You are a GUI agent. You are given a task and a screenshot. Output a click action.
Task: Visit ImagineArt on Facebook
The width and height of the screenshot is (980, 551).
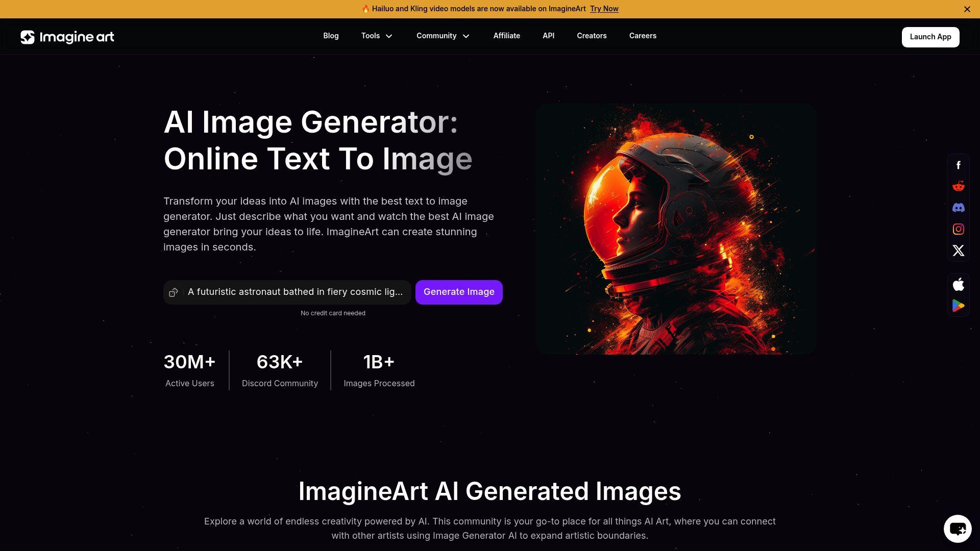(x=959, y=165)
